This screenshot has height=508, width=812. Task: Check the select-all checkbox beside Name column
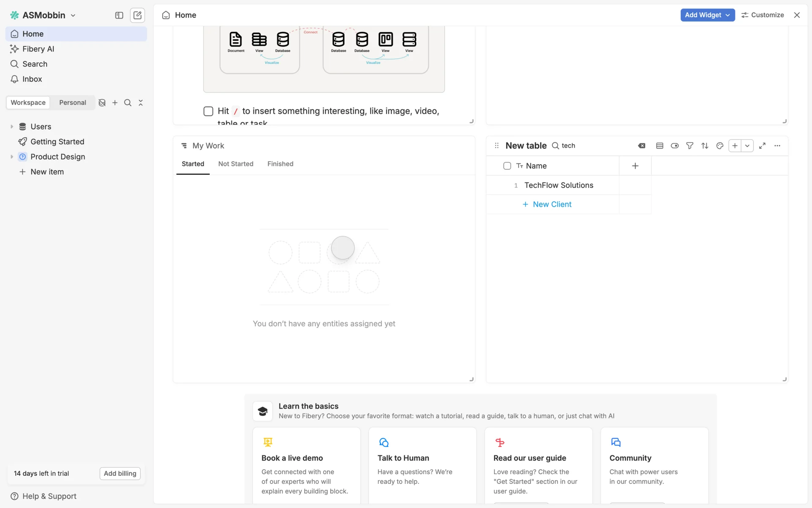click(x=507, y=166)
